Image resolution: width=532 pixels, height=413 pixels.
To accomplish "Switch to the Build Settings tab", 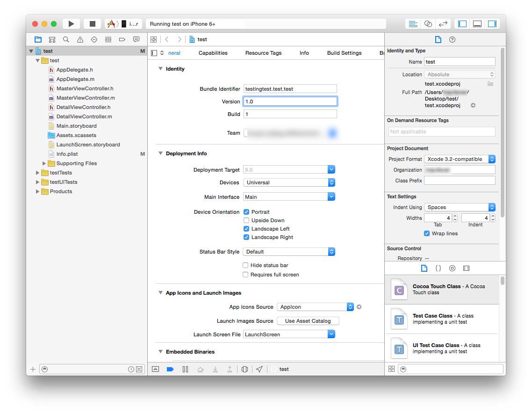I will 345,53.
